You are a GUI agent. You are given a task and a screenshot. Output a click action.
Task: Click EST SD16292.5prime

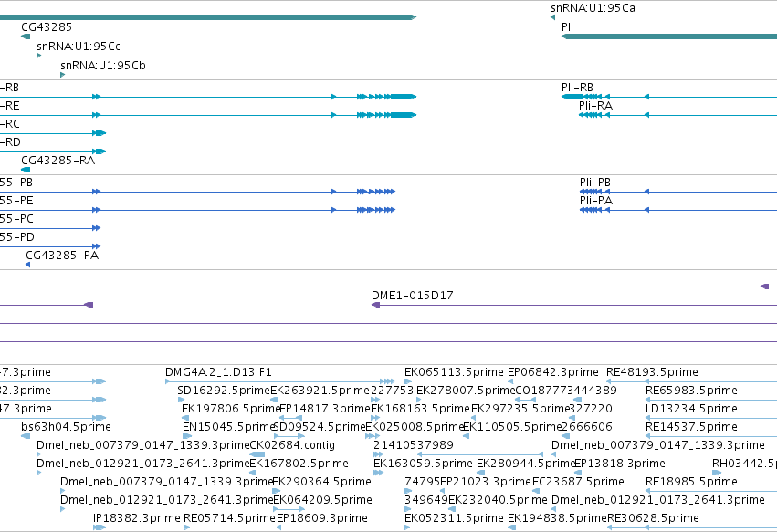[x=224, y=391]
